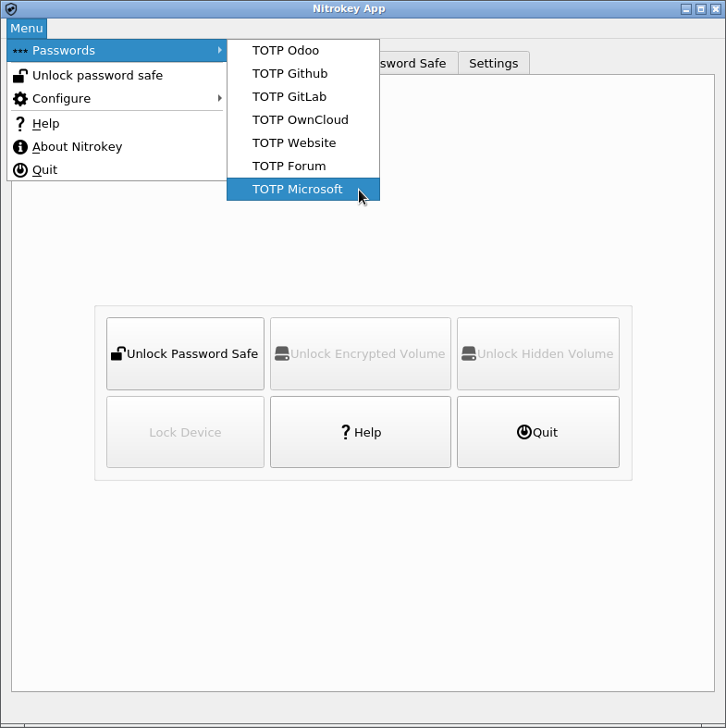
Task: Choose the TOTP Github entry
Action: coord(289,74)
